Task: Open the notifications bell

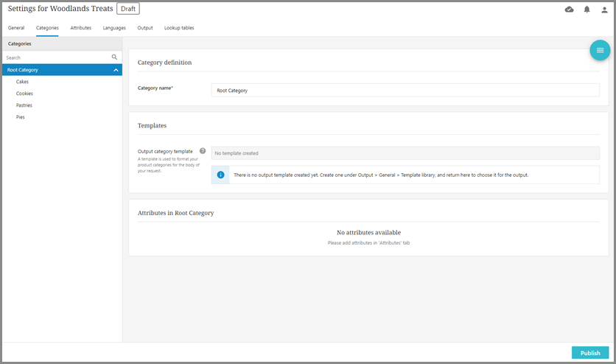Action: click(587, 10)
